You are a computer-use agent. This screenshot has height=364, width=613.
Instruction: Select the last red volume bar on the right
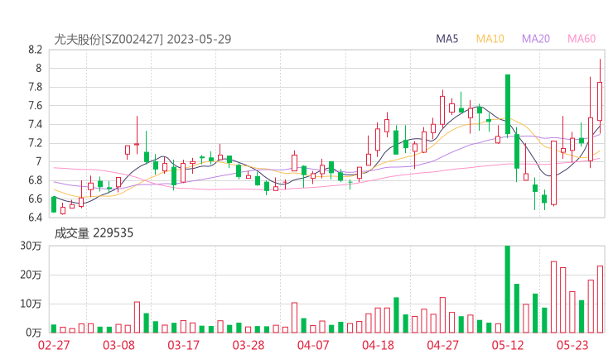[600, 299]
